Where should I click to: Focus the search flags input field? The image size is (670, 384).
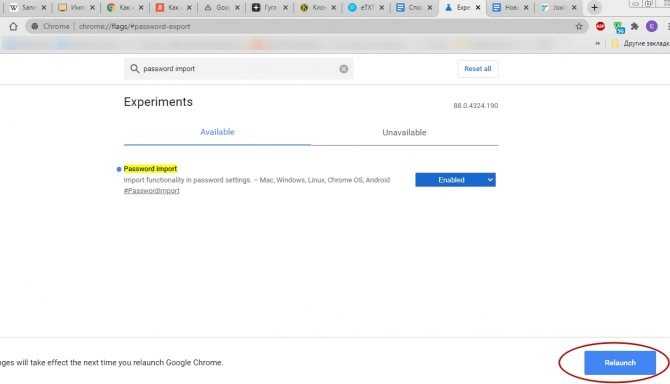coord(239,69)
